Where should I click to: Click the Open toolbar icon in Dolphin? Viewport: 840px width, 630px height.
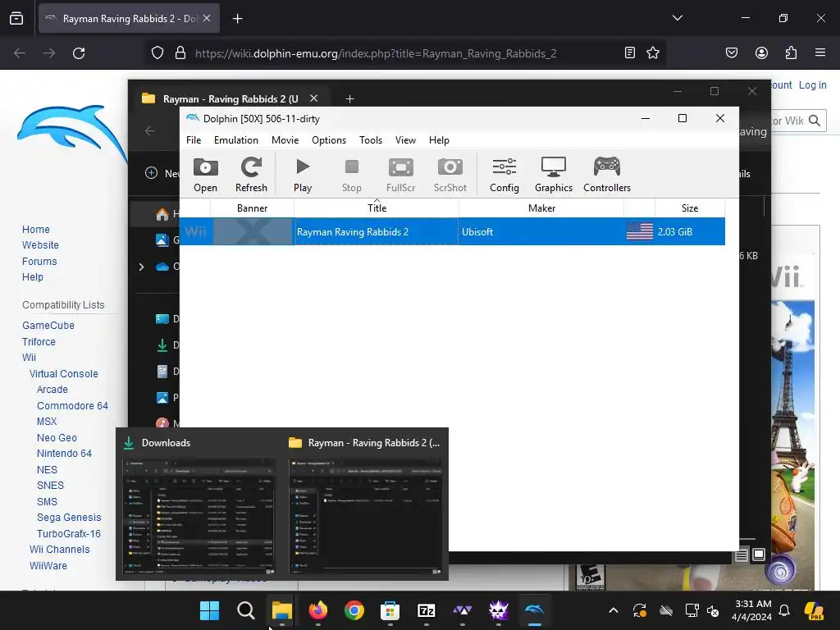tap(205, 175)
